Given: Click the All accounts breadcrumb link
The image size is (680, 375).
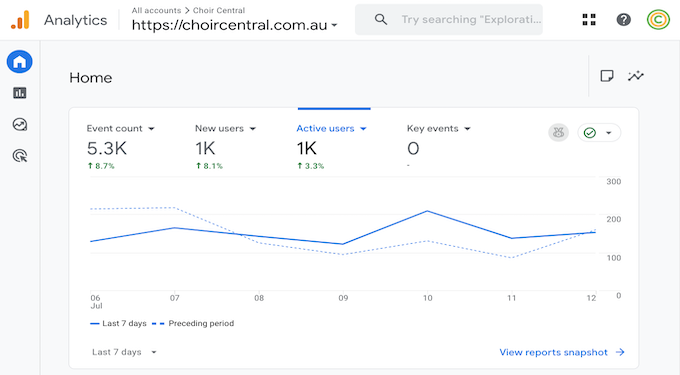Looking at the screenshot, I should pos(156,10).
